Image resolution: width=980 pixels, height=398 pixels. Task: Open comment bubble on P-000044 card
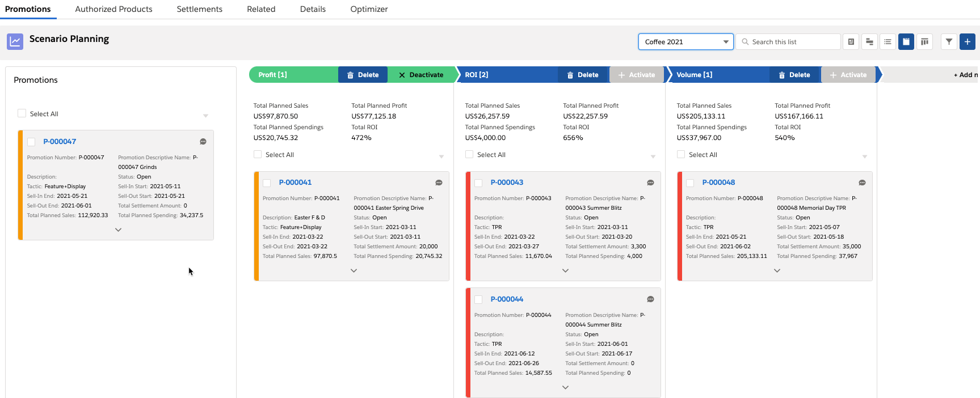(650, 299)
